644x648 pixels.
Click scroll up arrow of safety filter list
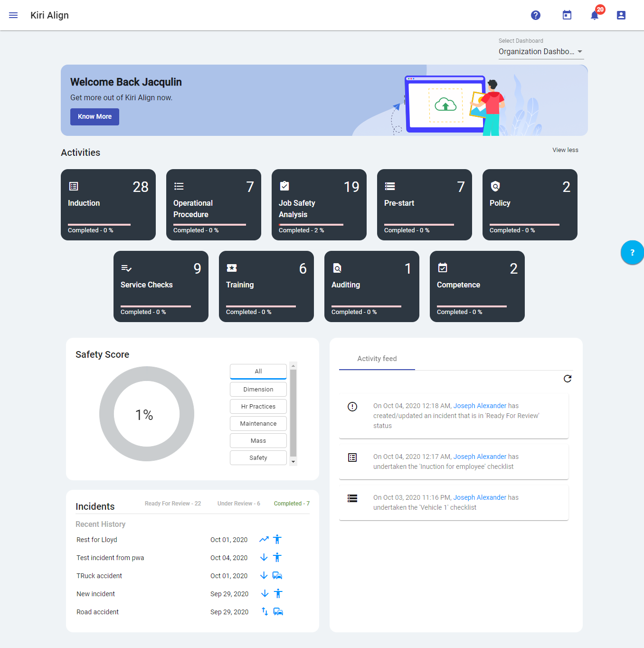pos(294,366)
